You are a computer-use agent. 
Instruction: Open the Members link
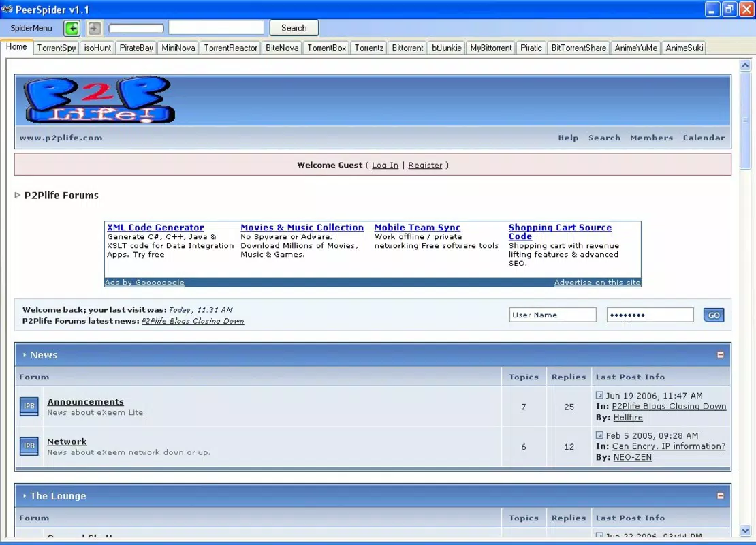pyautogui.click(x=651, y=138)
